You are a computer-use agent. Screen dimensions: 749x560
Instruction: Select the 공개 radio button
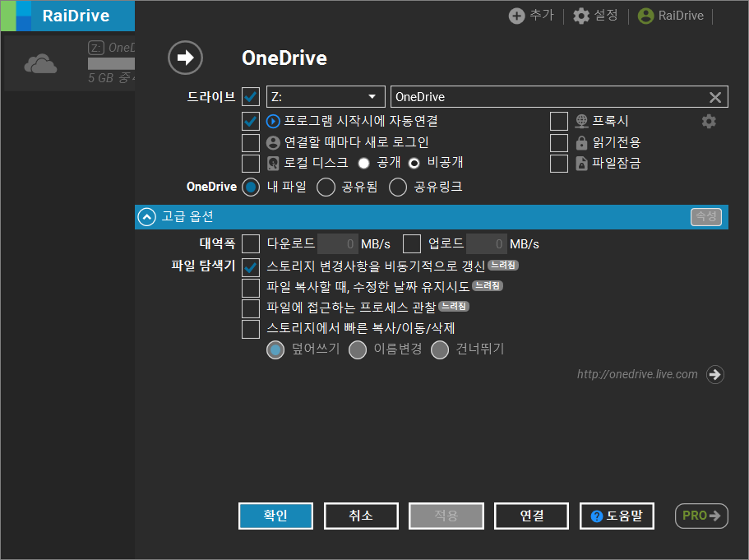coord(364,164)
